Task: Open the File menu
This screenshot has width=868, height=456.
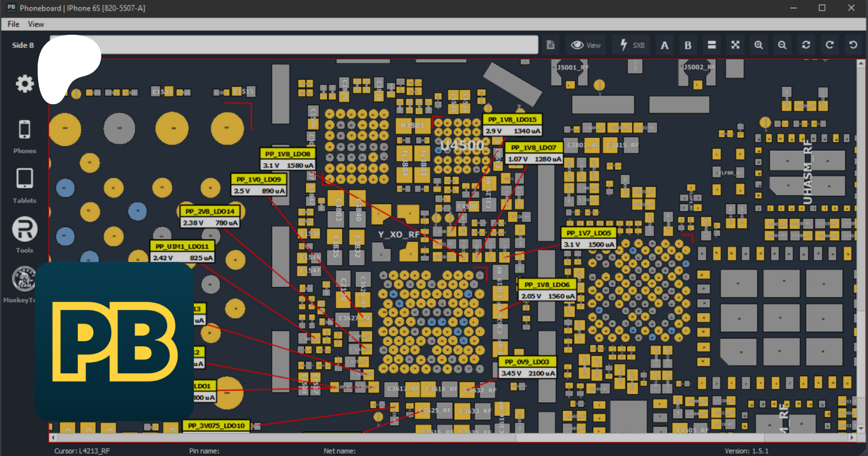Action: (13, 24)
